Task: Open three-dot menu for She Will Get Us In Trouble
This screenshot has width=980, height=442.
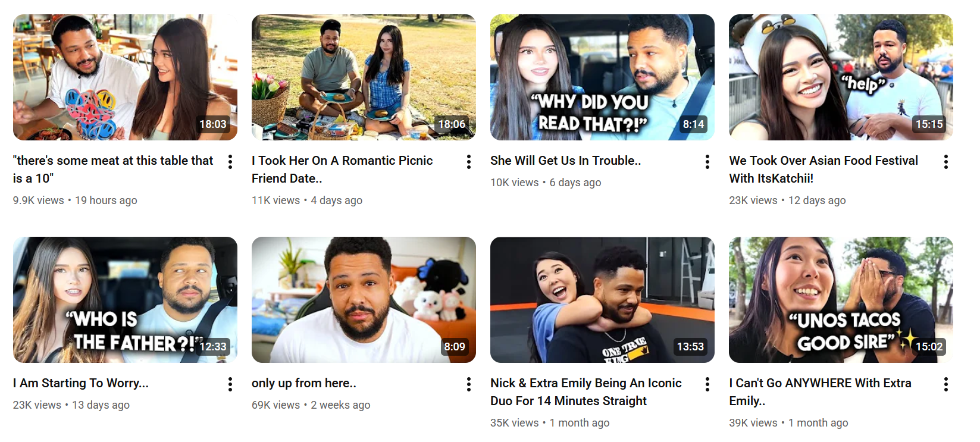Action: [707, 162]
